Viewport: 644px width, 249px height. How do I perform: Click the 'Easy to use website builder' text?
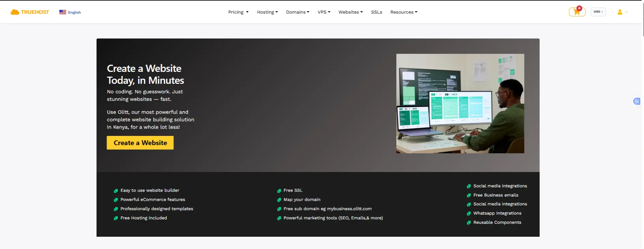(150, 190)
